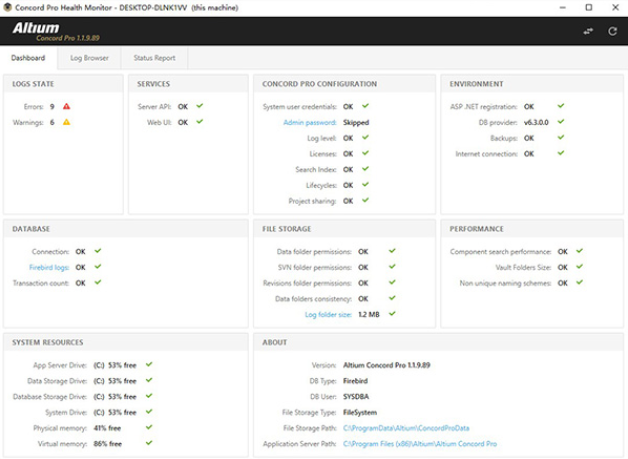Click the switch server arrows icon

point(588,31)
